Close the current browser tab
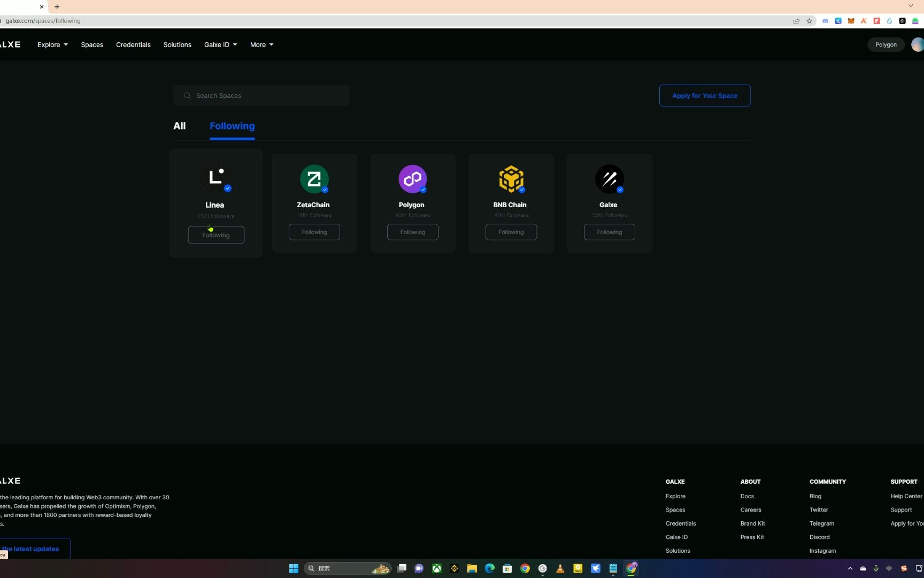Viewport: 924px width, 578px height. point(42,6)
